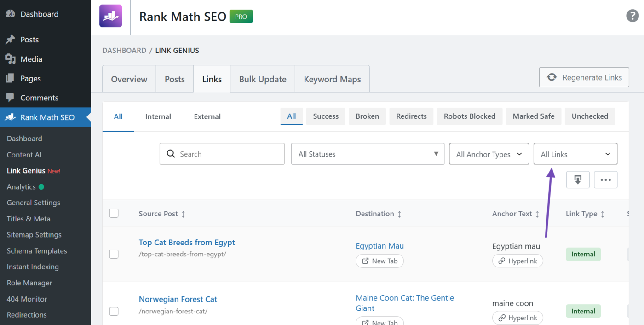Screen dimensions: 644x325
Task: Select the Media icon in the sidebar
Action: click(10, 59)
